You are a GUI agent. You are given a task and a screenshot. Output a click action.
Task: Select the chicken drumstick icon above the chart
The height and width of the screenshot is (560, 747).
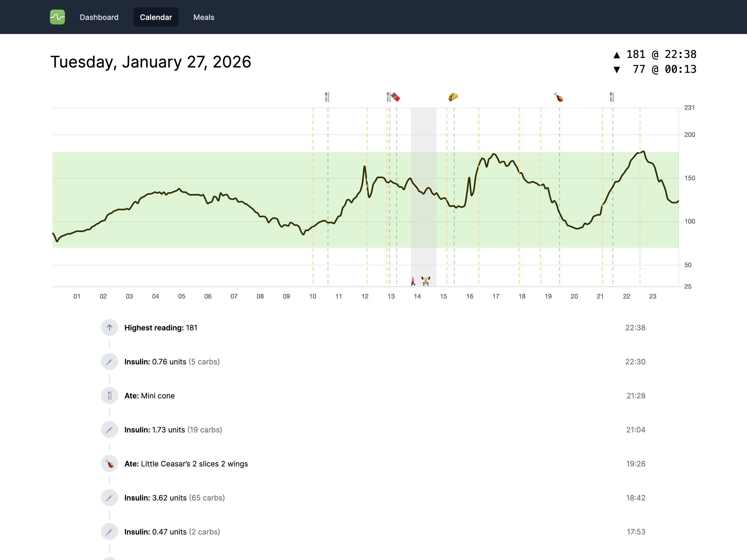click(x=559, y=97)
